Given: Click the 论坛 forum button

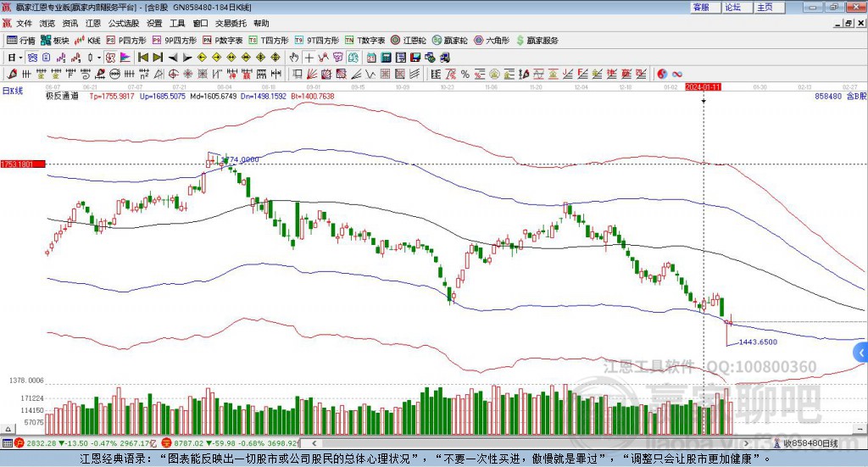Looking at the screenshot, I should pyautogui.click(x=737, y=7).
